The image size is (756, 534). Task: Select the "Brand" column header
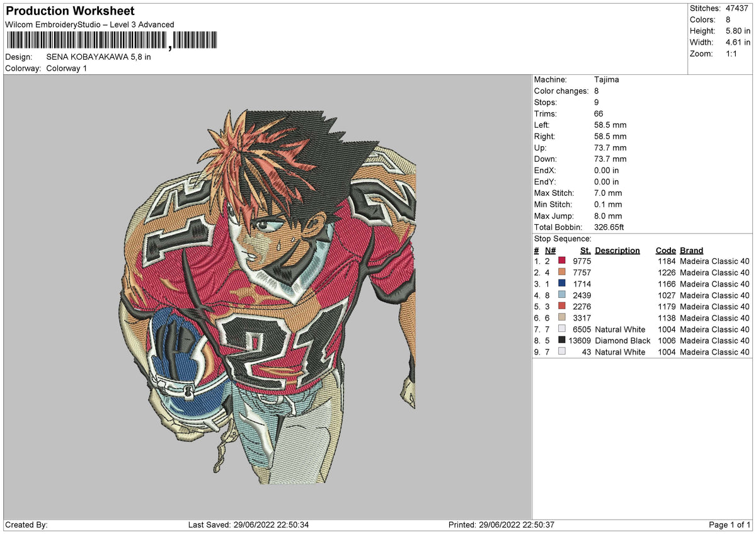pyautogui.click(x=692, y=251)
